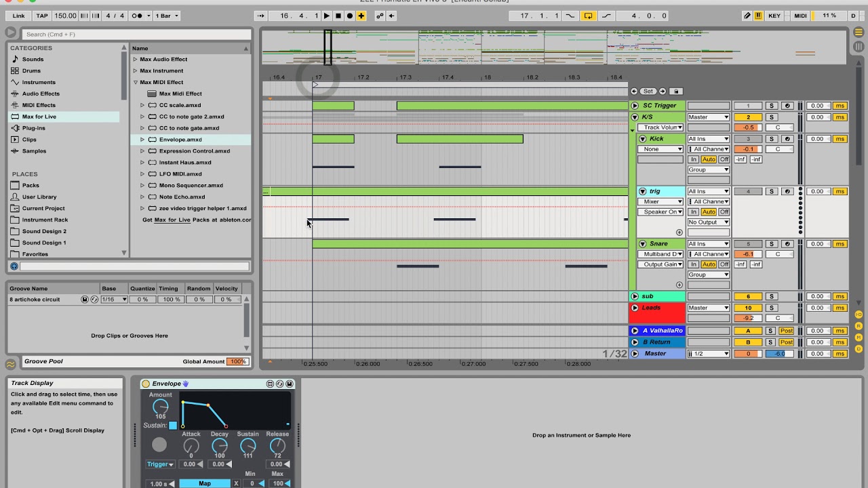
Task: Click the KEY map mode button
Action: (x=774, y=16)
